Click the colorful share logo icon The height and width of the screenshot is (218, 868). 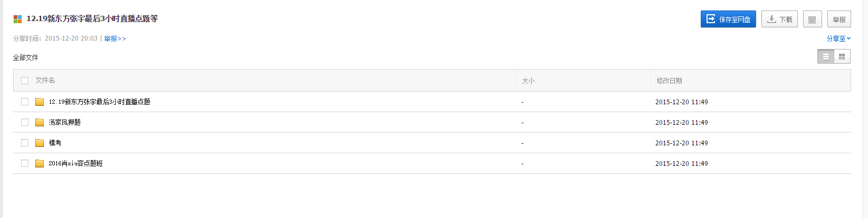click(x=17, y=19)
